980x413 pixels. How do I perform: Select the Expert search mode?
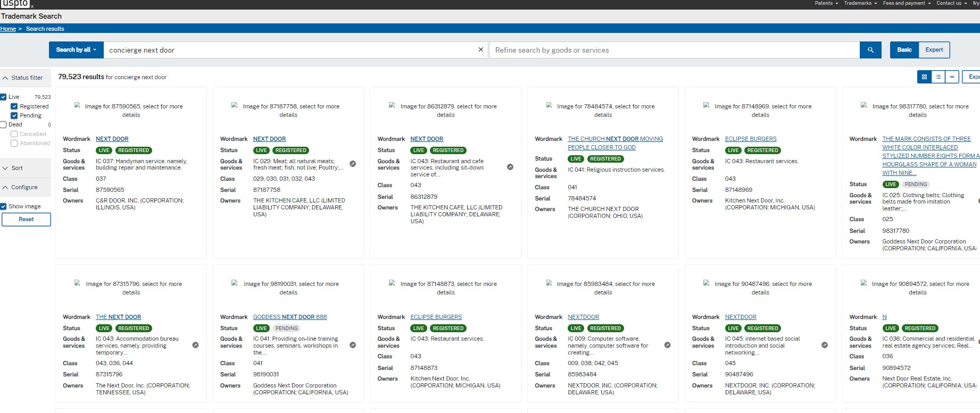point(934,50)
